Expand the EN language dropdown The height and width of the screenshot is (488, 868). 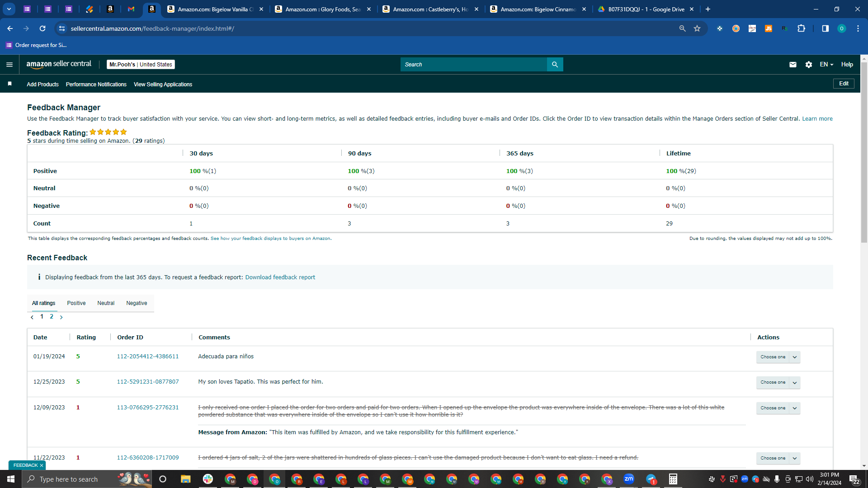(x=826, y=65)
